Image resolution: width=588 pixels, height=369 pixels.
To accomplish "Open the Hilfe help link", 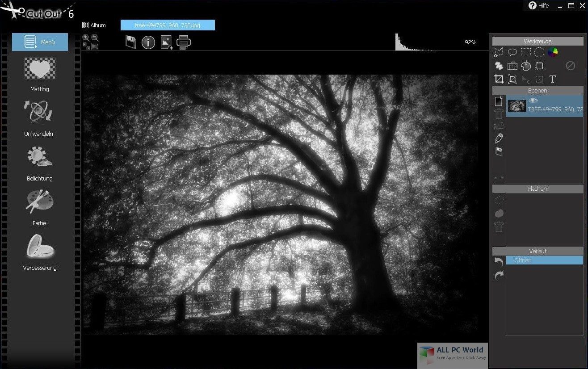I will coord(538,5).
